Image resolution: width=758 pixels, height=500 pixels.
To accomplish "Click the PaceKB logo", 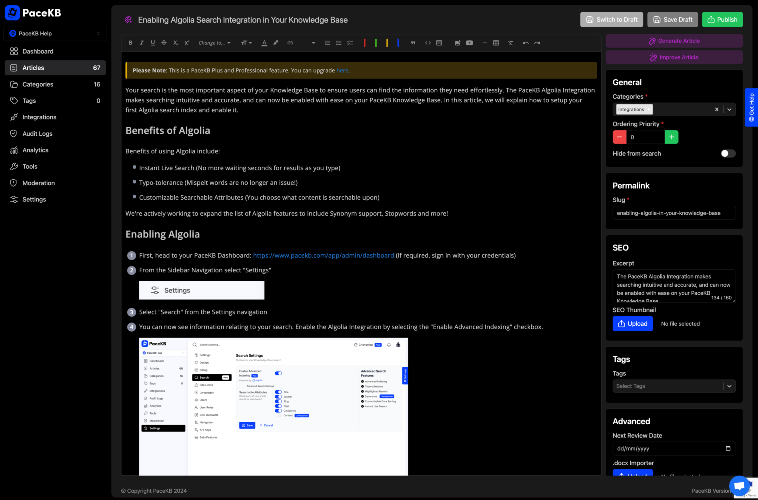I will tap(33, 13).
